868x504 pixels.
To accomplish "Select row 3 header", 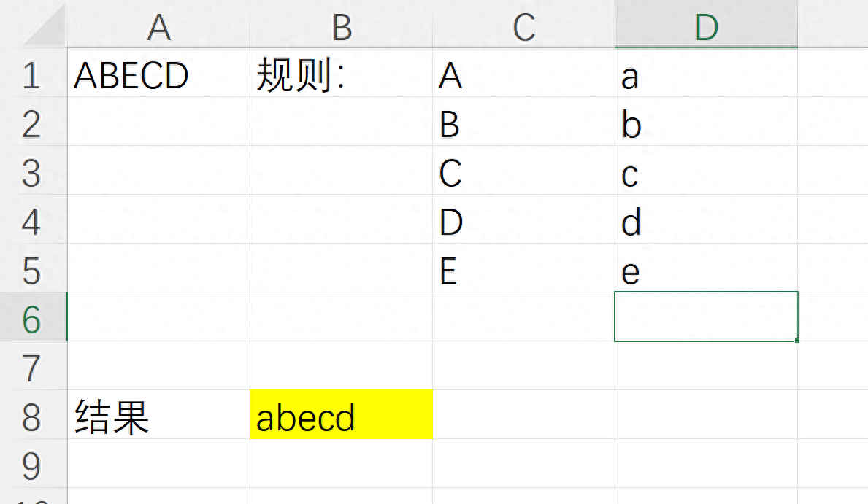I will (33, 171).
